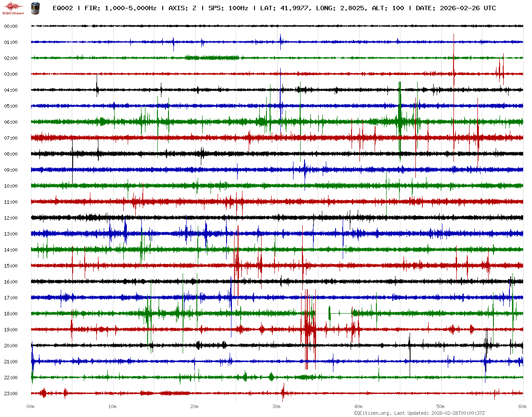Select the 12:00 hour row label
Image resolution: width=532 pixels, height=417 pixels.
click(x=11, y=218)
